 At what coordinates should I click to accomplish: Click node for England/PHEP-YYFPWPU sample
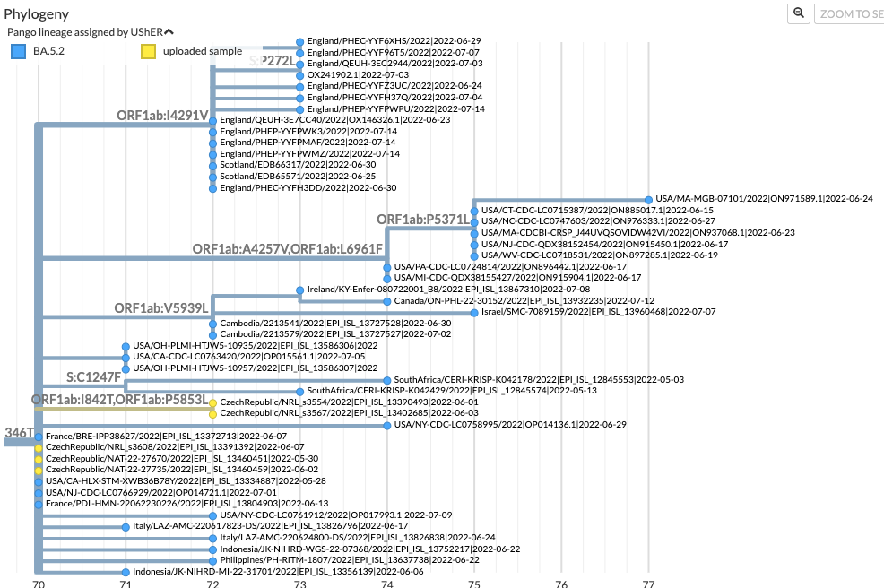pyautogui.click(x=300, y=109)
